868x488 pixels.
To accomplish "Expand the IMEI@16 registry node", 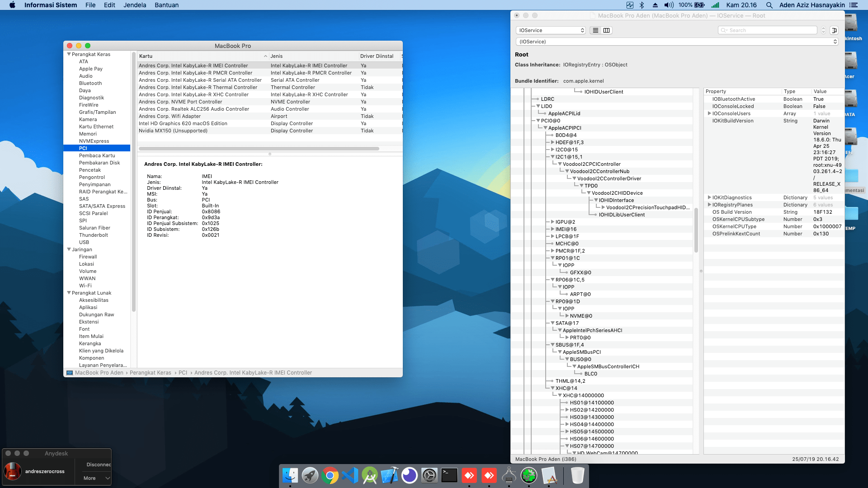I will point(552,229).
